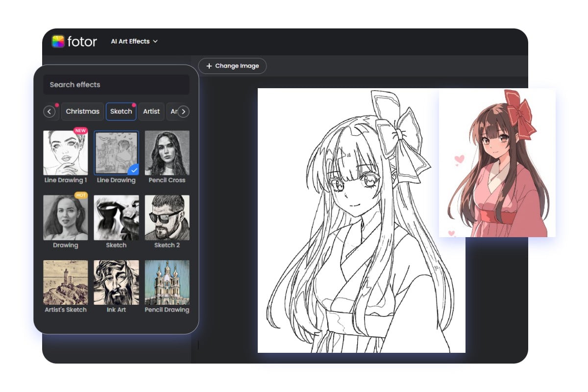Choose the Line Drawing 1 effect
588x392 pixels.
tap(65, 153)
